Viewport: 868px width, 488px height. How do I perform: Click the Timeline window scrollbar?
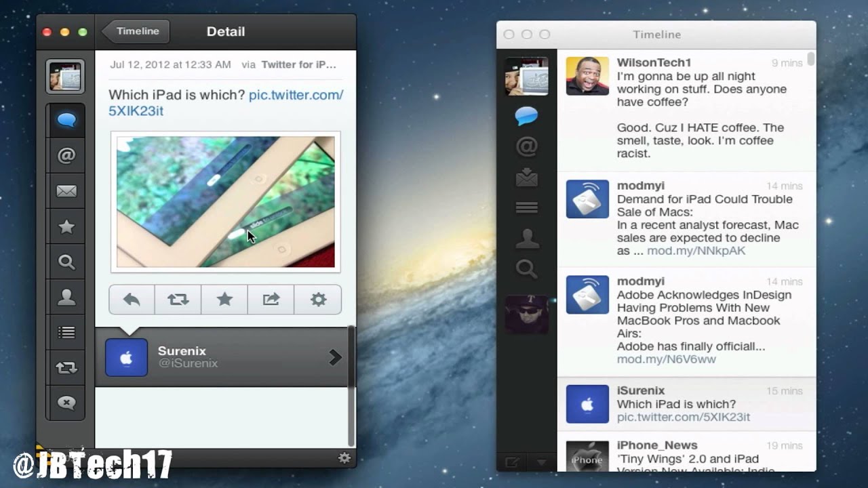pyautogui.click(x=810, y=59)
